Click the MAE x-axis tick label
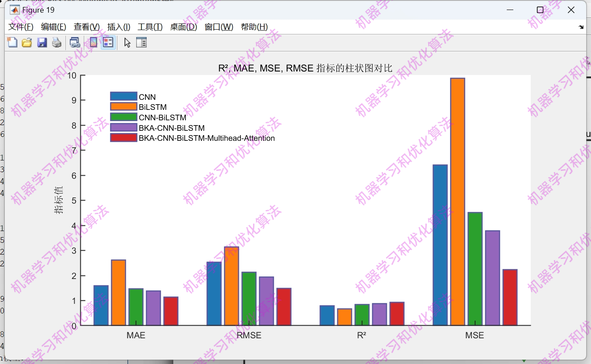This screenshot has width=591, height=364. [136, 336]
